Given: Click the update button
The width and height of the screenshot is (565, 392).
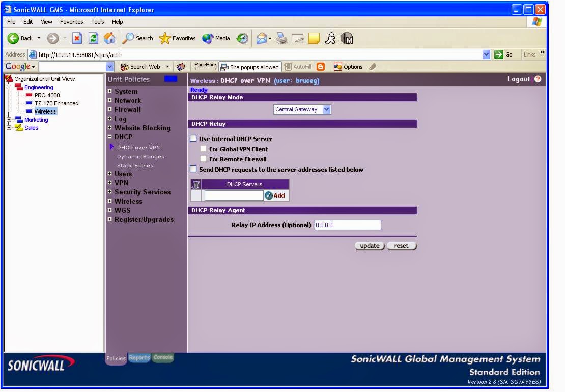Looking at the screenshot, I should click(370, 246).
